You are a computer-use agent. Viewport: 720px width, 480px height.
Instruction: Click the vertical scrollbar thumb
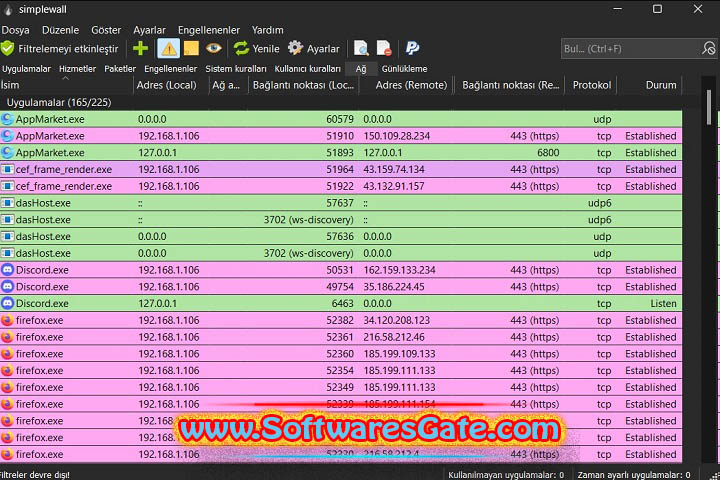(x=709, y=107)
